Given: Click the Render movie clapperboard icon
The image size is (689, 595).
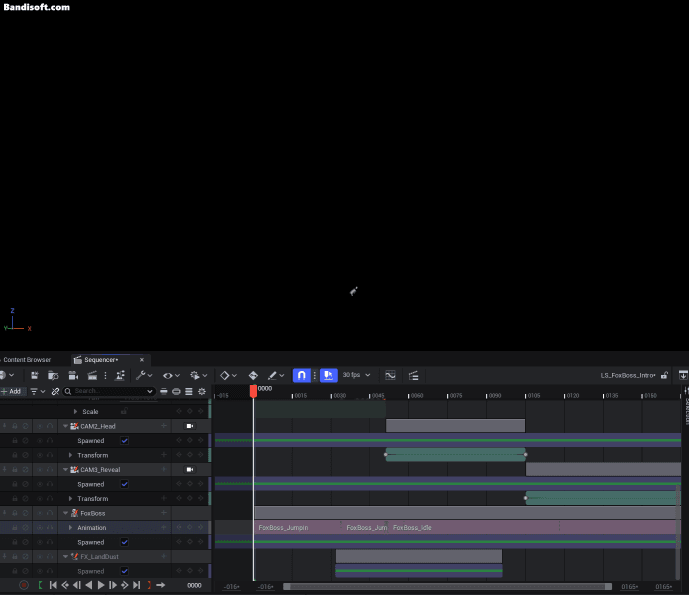Looking at the screenshot, I should point(92,375).
